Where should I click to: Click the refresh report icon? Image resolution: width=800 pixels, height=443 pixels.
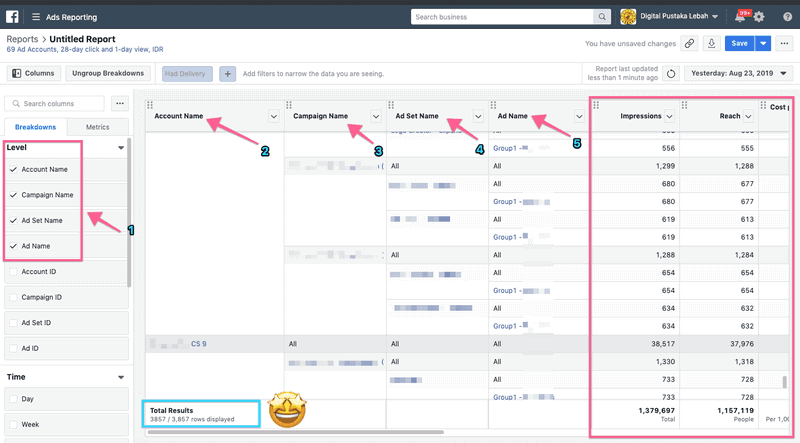pyautogui.click(x=671, y=73)
